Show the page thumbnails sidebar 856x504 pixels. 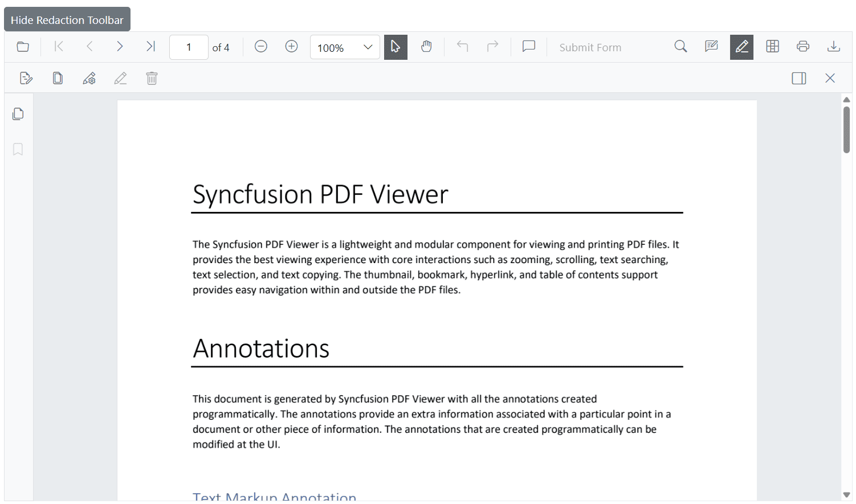[18, 114]
